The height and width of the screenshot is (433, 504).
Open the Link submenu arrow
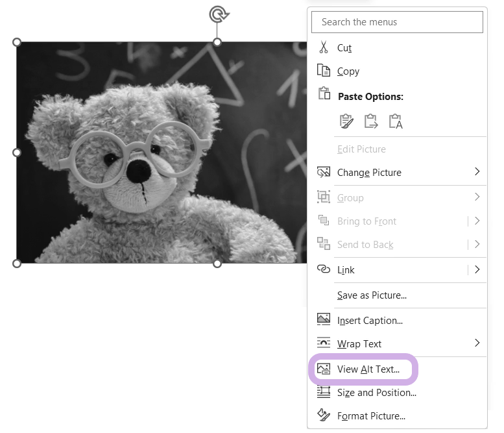pos(477,269)
